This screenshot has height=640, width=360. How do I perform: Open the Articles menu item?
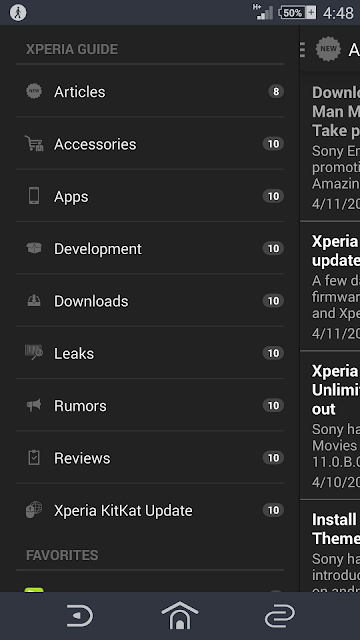150,91
